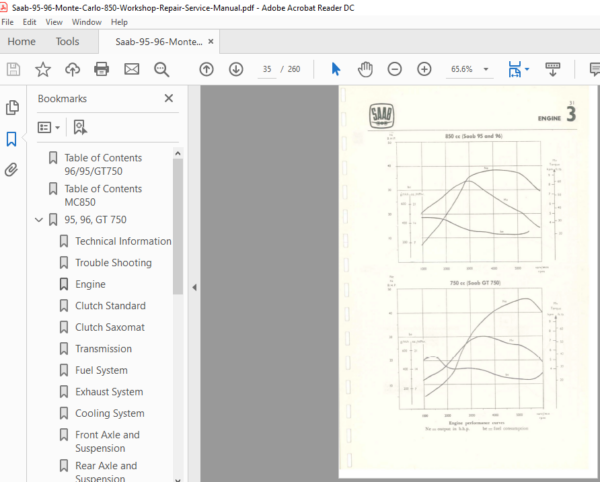Send file by email envelope icon
The width and height of the screenshot is (600, 482).
coord(132,69)
